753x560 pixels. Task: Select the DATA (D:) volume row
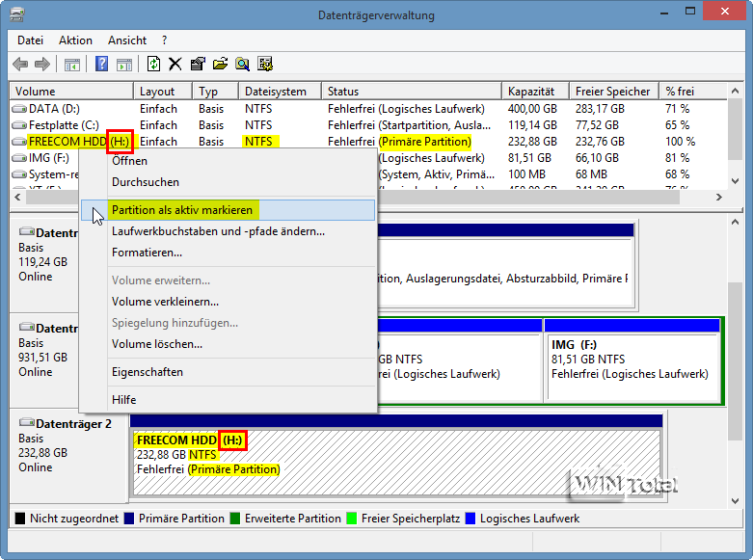(54, 109)
